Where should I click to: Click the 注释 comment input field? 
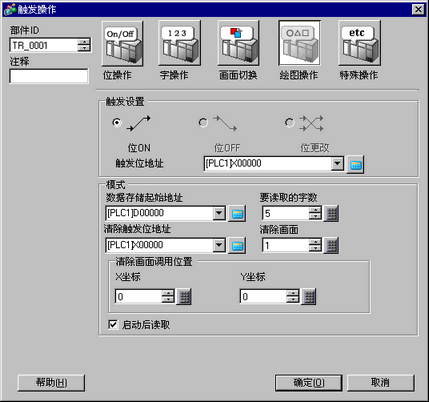coord(49,76)
